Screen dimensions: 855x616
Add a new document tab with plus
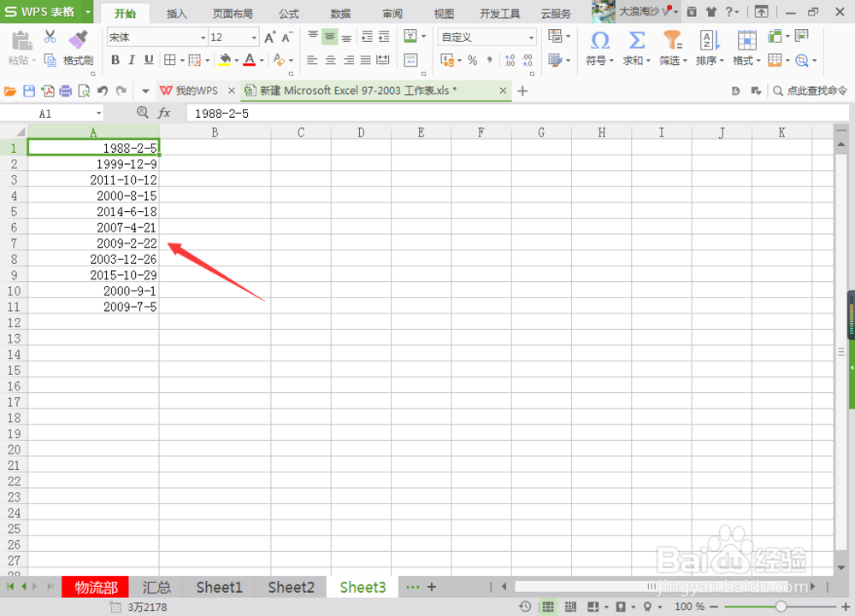[522, 91]
